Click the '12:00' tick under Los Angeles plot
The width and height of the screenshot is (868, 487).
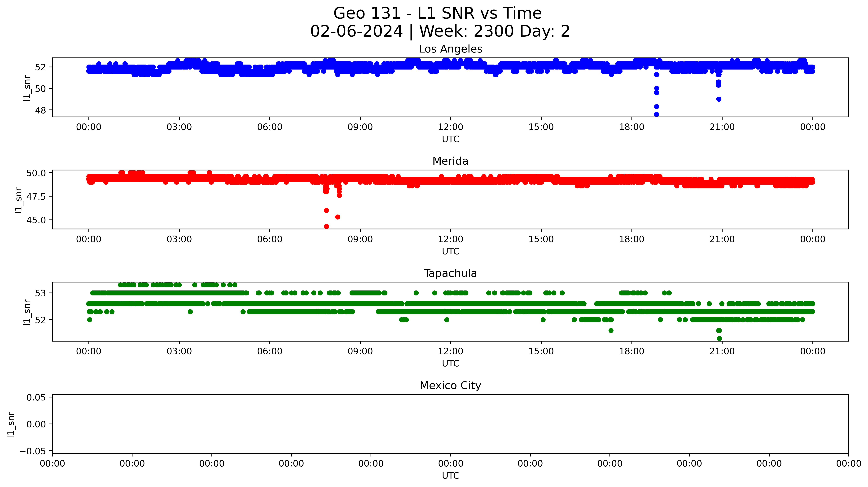(451, 127)
